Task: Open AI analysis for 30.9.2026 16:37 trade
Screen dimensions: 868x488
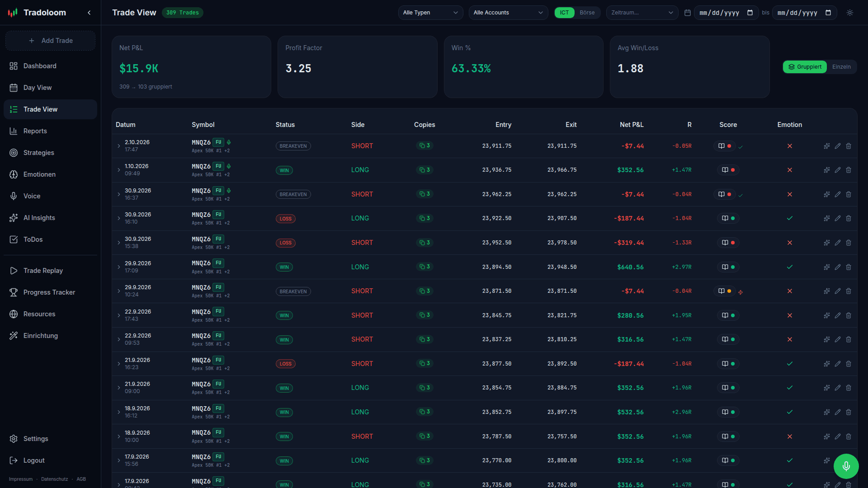Action: (x=827, y=194)
